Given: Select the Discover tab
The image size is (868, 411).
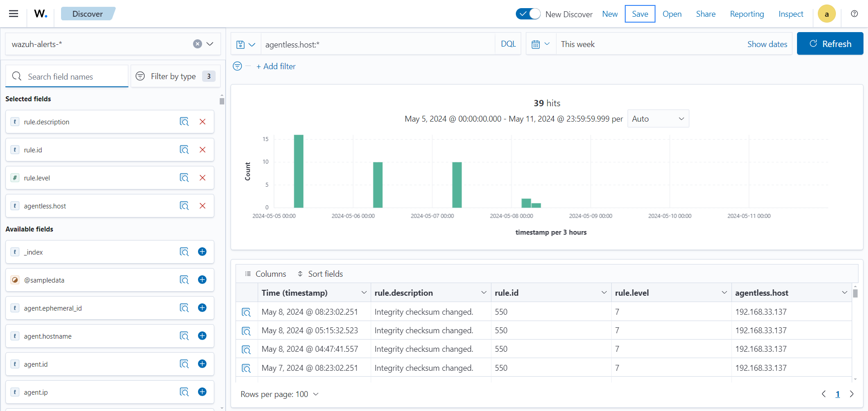Looking at the screenshot, I should (x=88, y=14).
